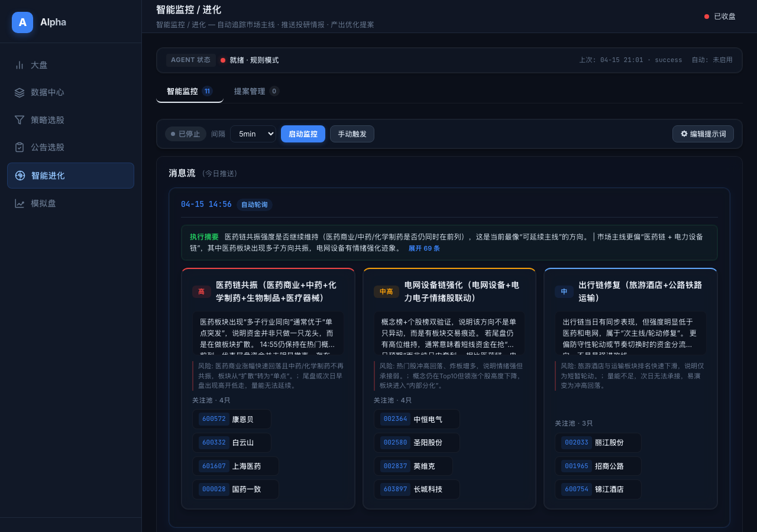Switch to the 提案管理 tab
The width and height of the screenshot is (757, 532).
click(x=257, y=91)
